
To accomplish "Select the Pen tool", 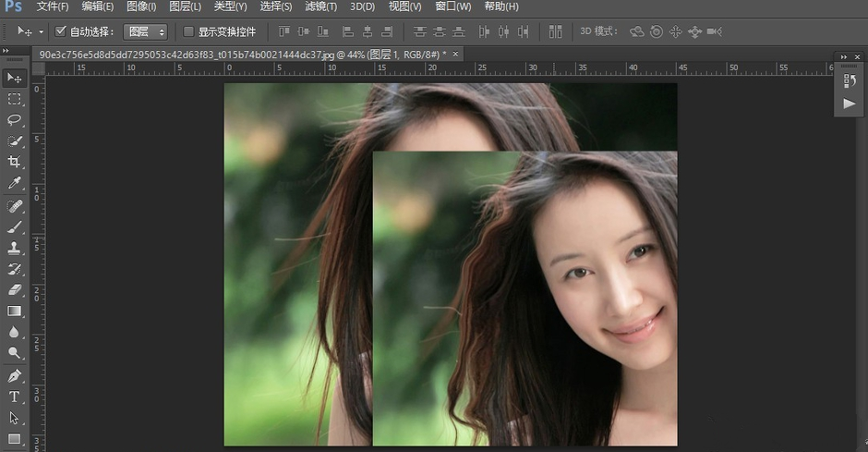I will 15,376.
